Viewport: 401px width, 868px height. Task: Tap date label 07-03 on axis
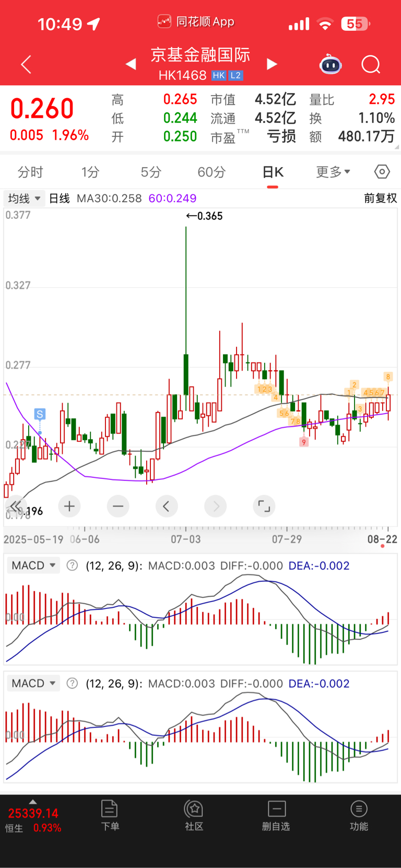pyautogui.click(x=185, y=539)
